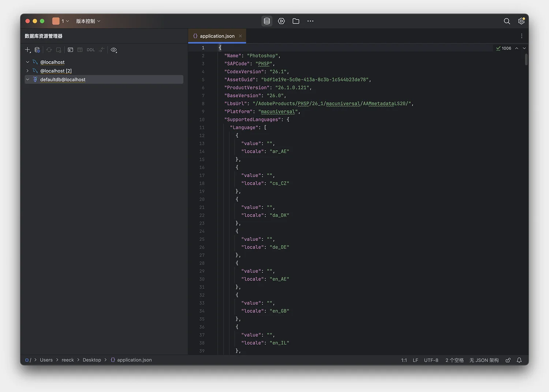Go to previous highlighted problem arrow
549x392 pixels.
tap(517, 48)
